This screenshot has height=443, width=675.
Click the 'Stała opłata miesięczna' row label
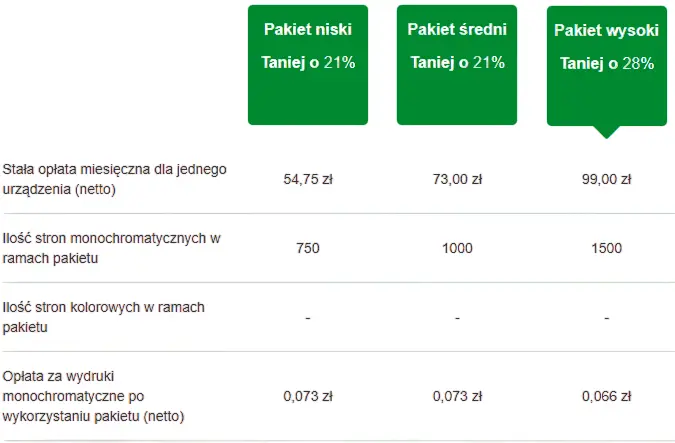point(115,179)
